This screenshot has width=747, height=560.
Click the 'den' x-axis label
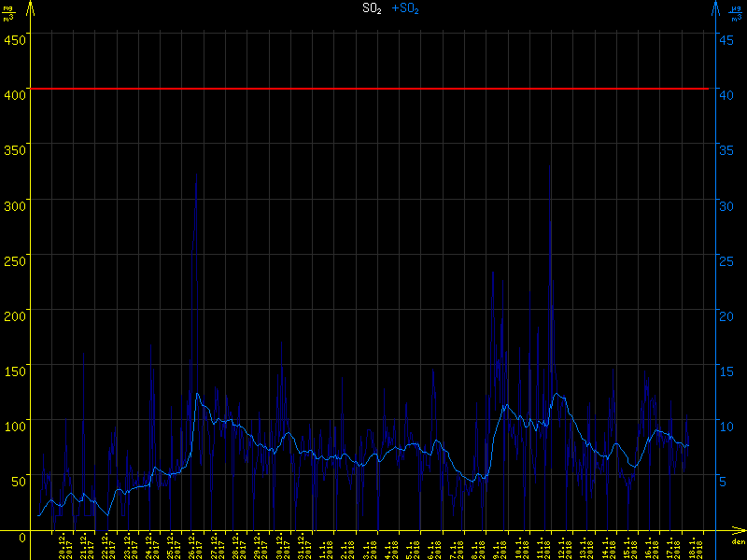coord(738,543)
